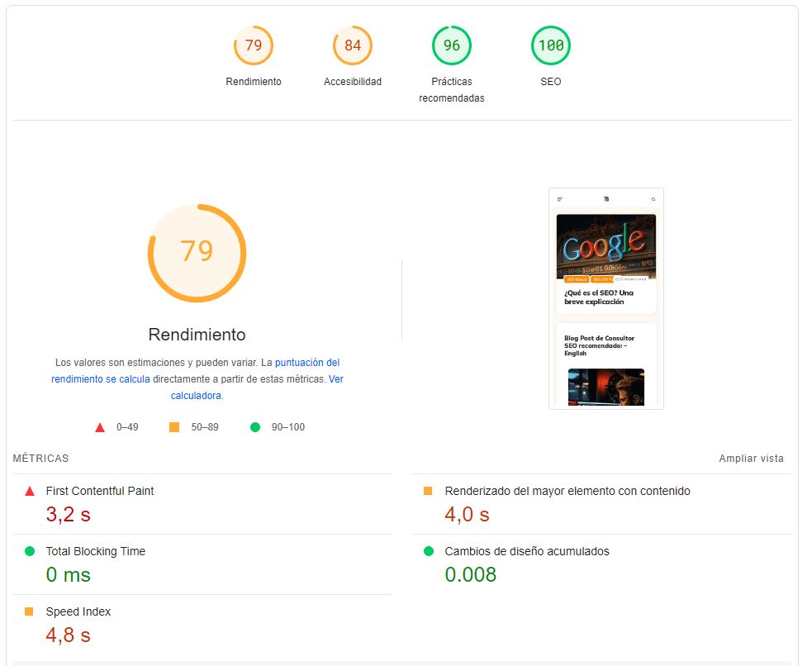The width and height of the screenshot is (812, 666).
Task: Click the MÉTRICAS section heading
Action: tap(40, 458)
